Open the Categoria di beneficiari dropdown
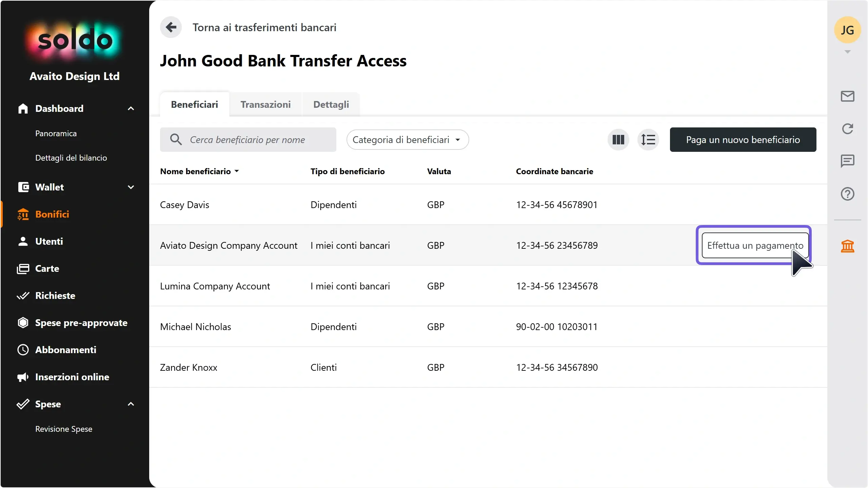Image resolution: width=868 pixels, height=488 pixels. click(408, 140)
